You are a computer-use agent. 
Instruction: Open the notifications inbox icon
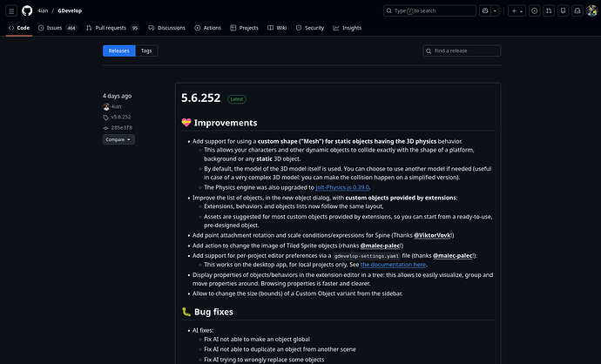tap(575, 10)
